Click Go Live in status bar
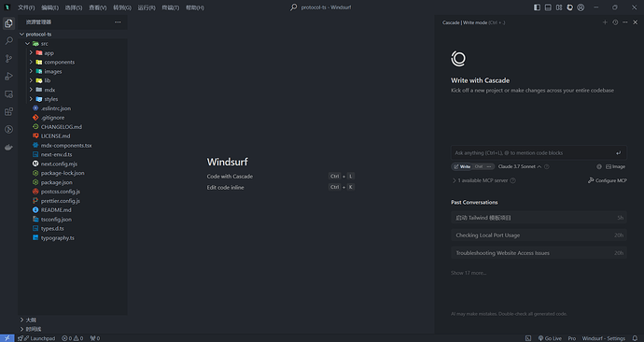This screenshot has height=342, width=644. click(x=550, y=338)
